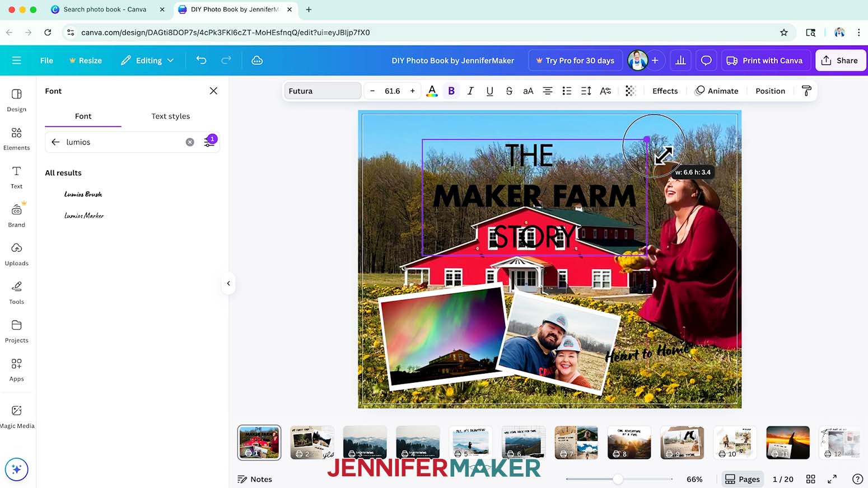The width and height of the screenshot is (868, 488).
Task: Decrease font size with minus button
Action: [372, 91]
